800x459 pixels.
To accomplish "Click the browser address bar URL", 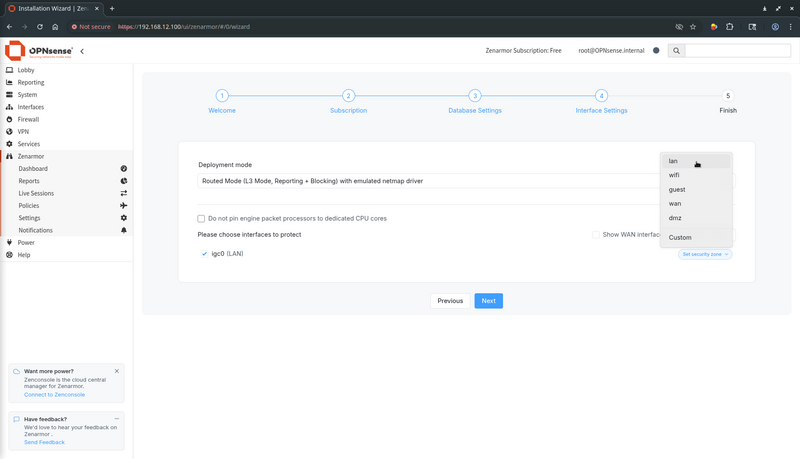I will 184,27.
